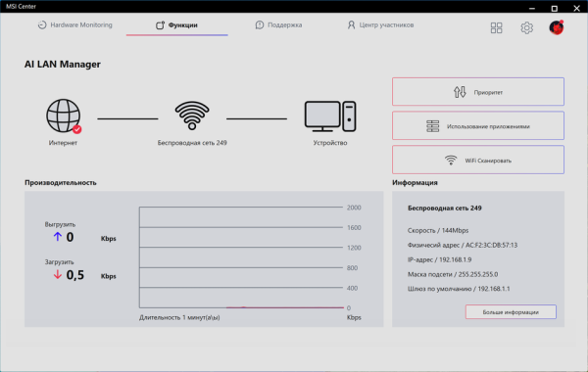Viewport: 588px width, 372px height.
Task: Click Больше информации button
Action: (511, 311)
